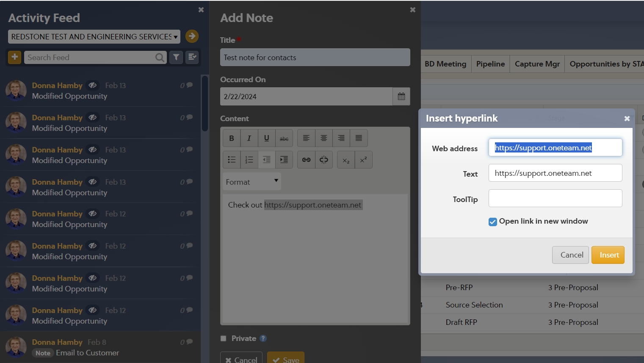Click the Activity Feed scrollbar

205,104
